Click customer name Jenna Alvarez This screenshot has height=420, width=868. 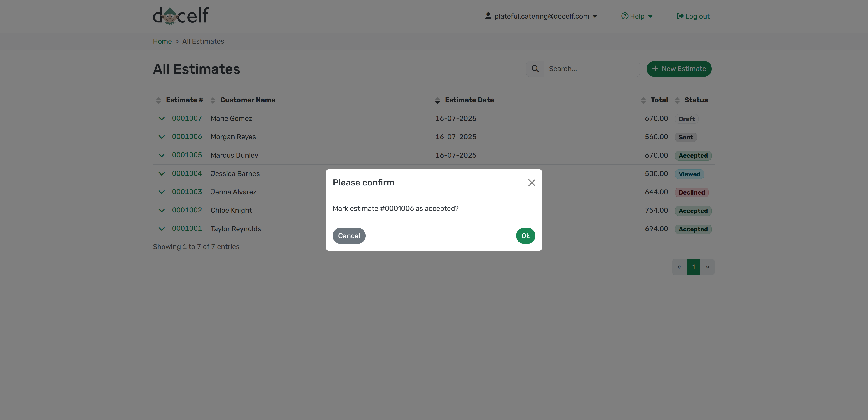pos(233,192)
